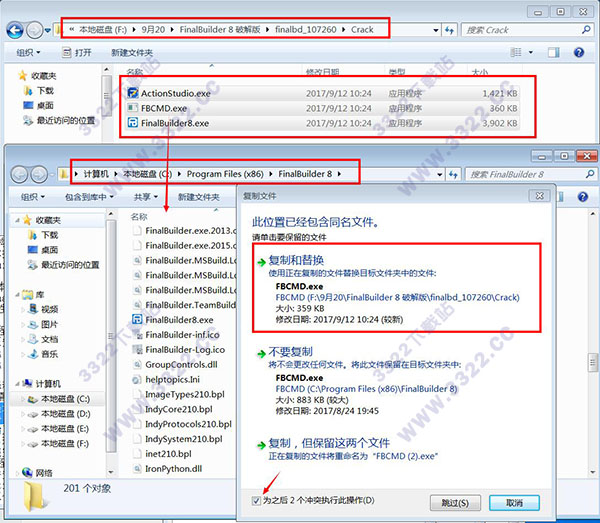Open 组织 dropdown in FinalBuilder 8 window
The width and height of the screenshot is (600, 523).
point(33,197)
